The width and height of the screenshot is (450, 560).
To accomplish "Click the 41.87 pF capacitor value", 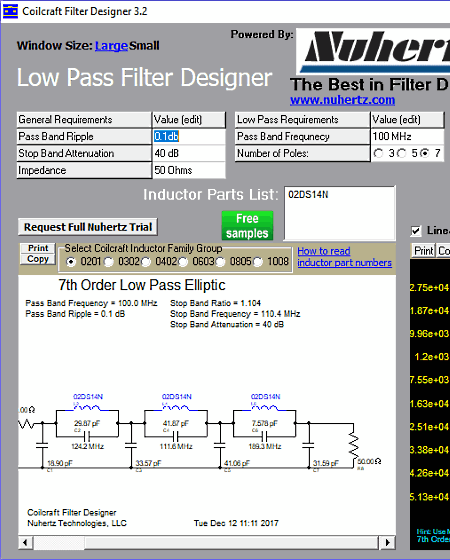I will click(176, 423).
